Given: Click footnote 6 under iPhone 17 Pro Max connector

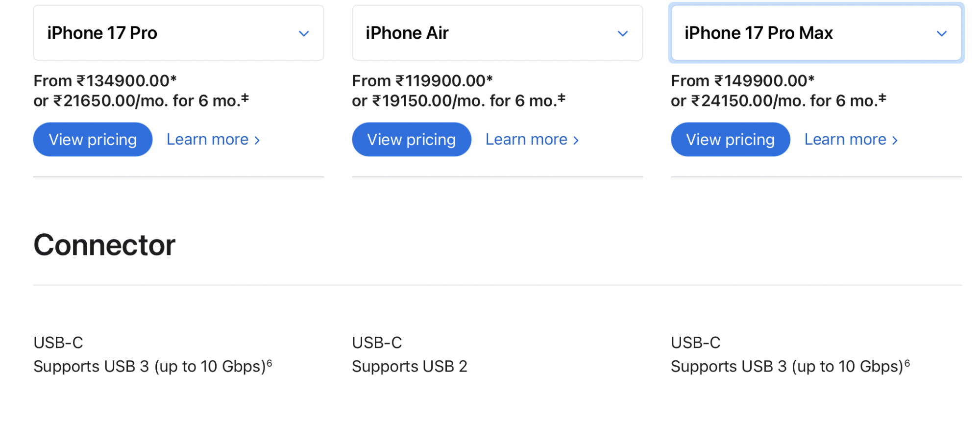Looking at the screenshot, I should coord(907,363).
